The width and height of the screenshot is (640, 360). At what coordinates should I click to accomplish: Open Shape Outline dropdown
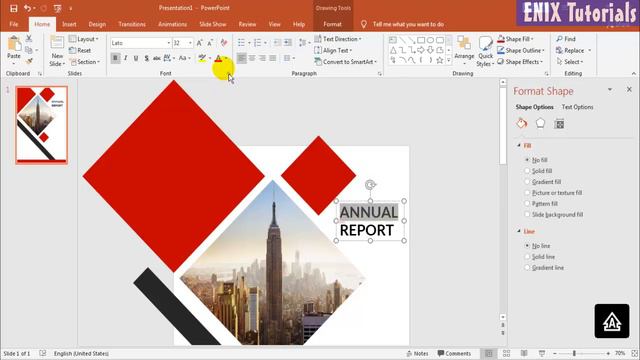[x=521, y=50]
